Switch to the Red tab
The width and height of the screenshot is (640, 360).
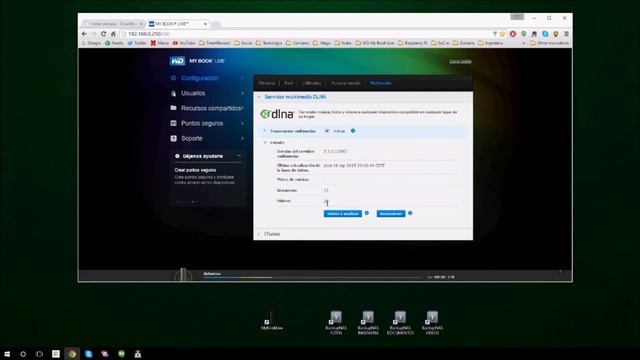point(289,83)
